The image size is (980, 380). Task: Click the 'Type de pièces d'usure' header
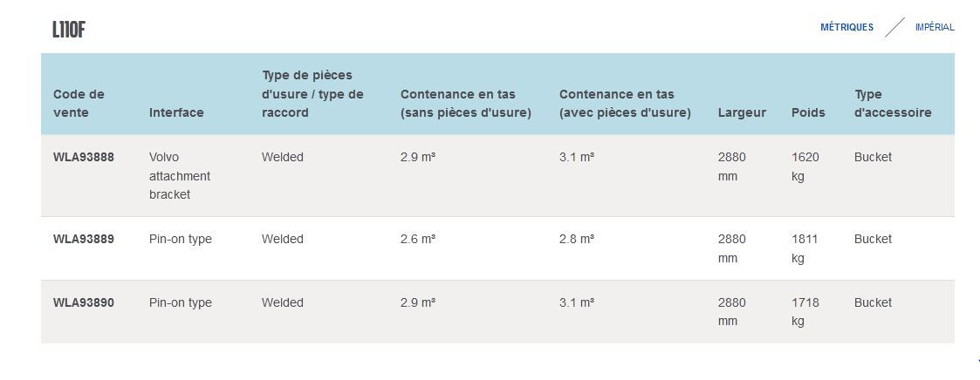312,94
